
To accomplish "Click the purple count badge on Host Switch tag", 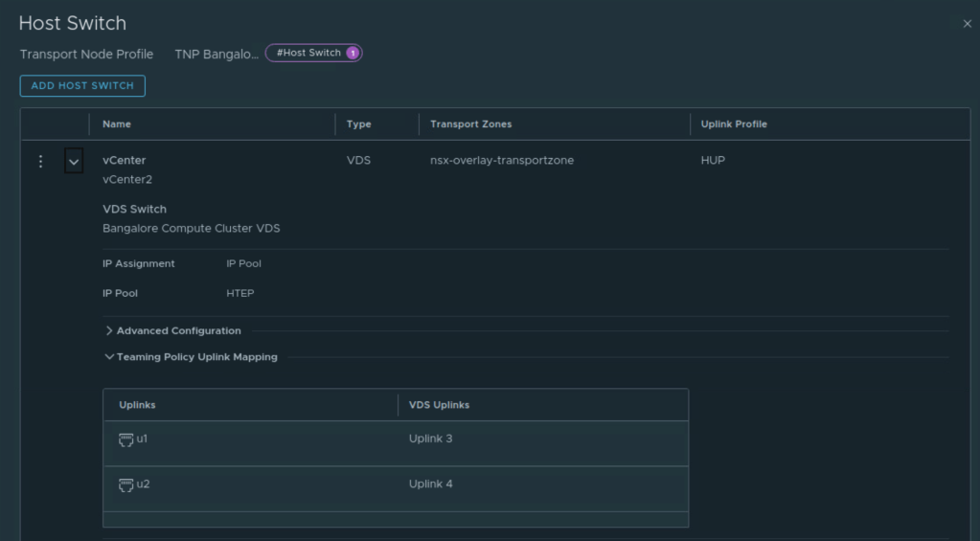I will pyautogui.click(x=352, y=54).
